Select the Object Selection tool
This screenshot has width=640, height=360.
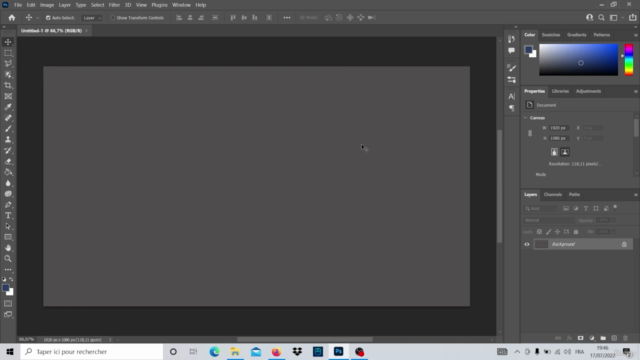click(8, 75)
